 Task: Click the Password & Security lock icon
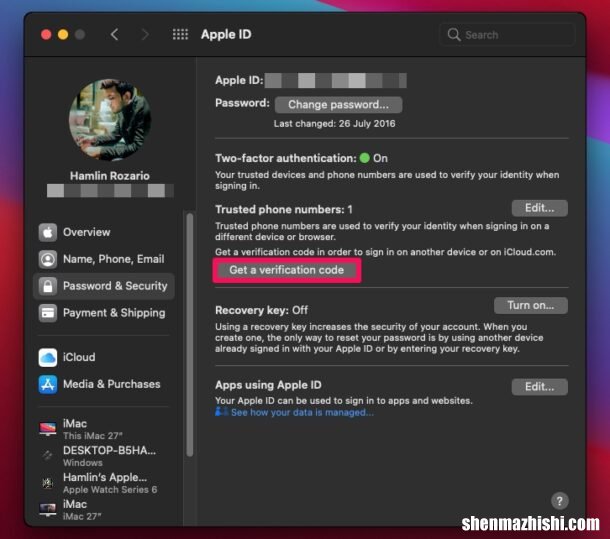tap(48, 286)
